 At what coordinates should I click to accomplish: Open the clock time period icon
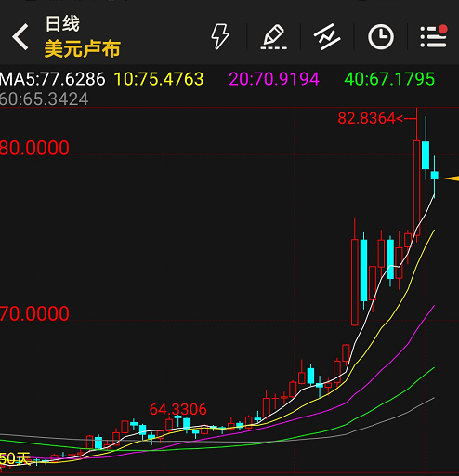(381, 36)
